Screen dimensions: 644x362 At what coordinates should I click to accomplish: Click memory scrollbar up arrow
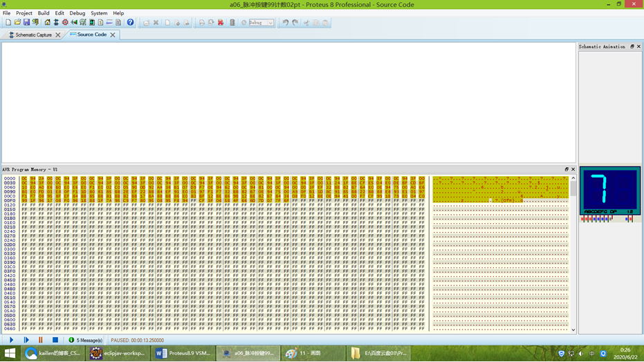pyautogui.click(x=573, y=178)
